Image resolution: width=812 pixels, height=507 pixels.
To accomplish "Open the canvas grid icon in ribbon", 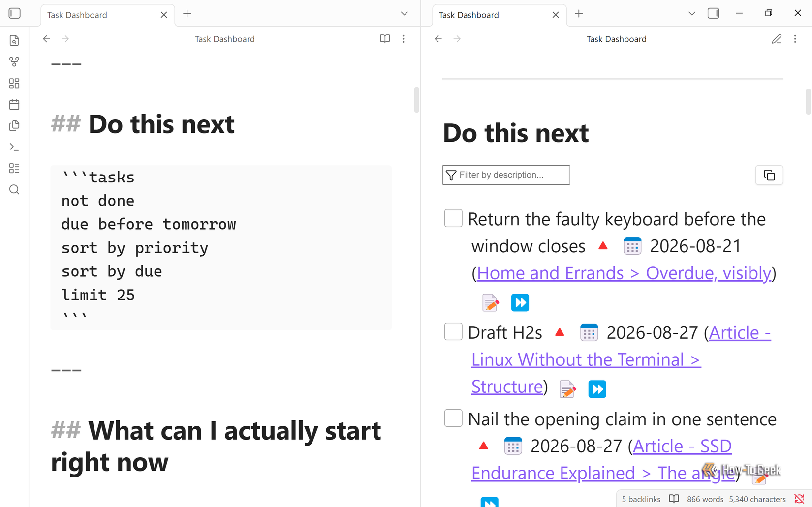I will pyautogui.click(x=14, y=83).
